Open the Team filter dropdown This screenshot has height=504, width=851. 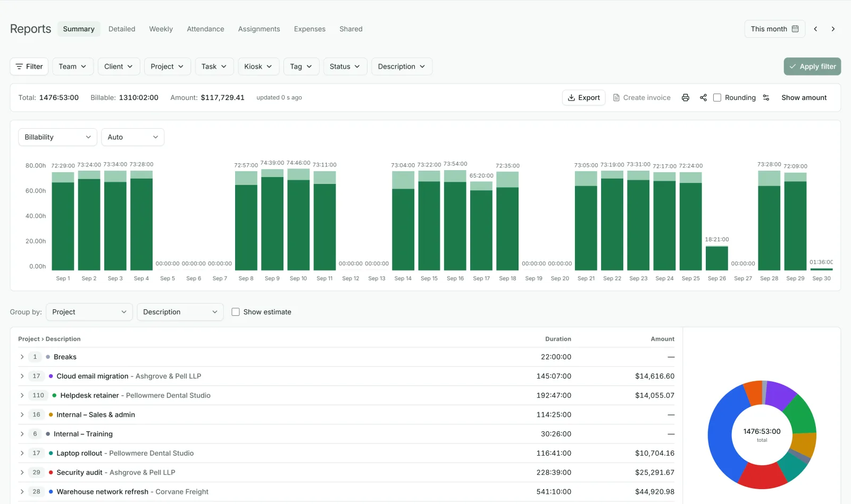[73, 66]
